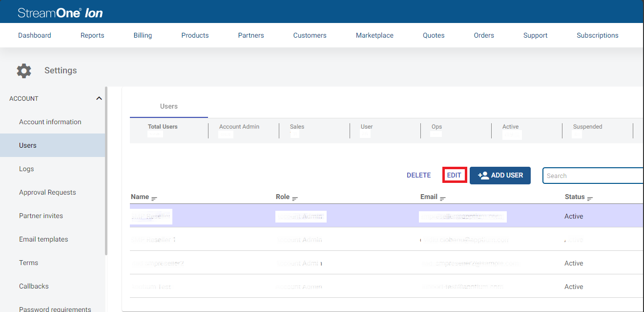Click the EDIT button
This screenshot has height=312, width=644.
454,175
